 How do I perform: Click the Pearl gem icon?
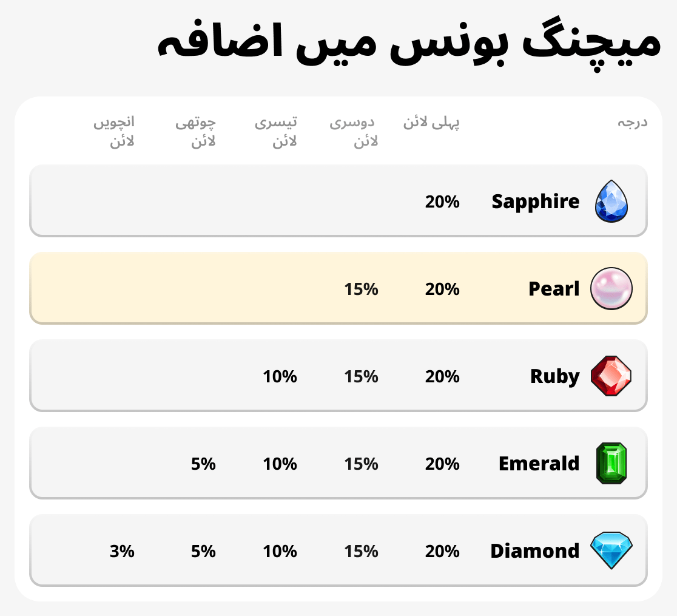611,288
